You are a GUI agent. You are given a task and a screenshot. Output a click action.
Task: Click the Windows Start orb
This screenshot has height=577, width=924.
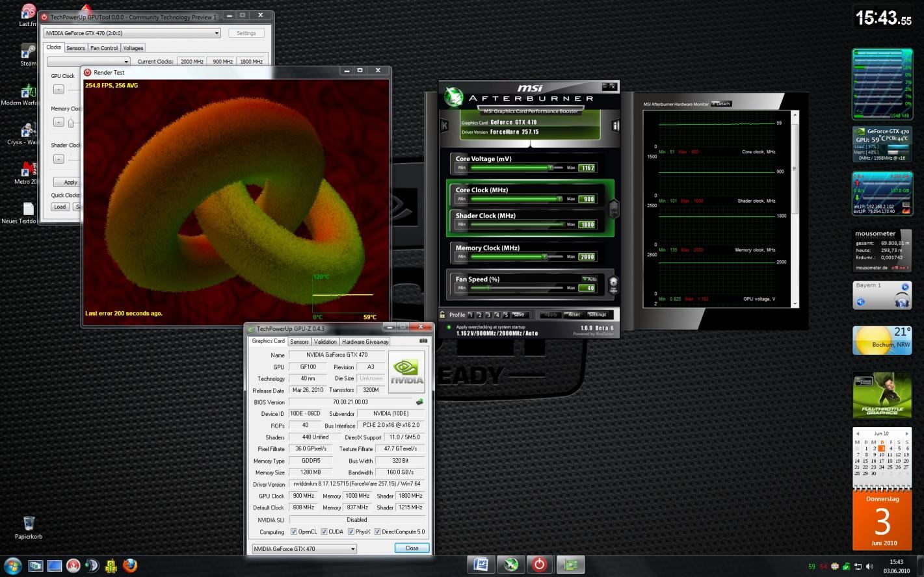12,565
